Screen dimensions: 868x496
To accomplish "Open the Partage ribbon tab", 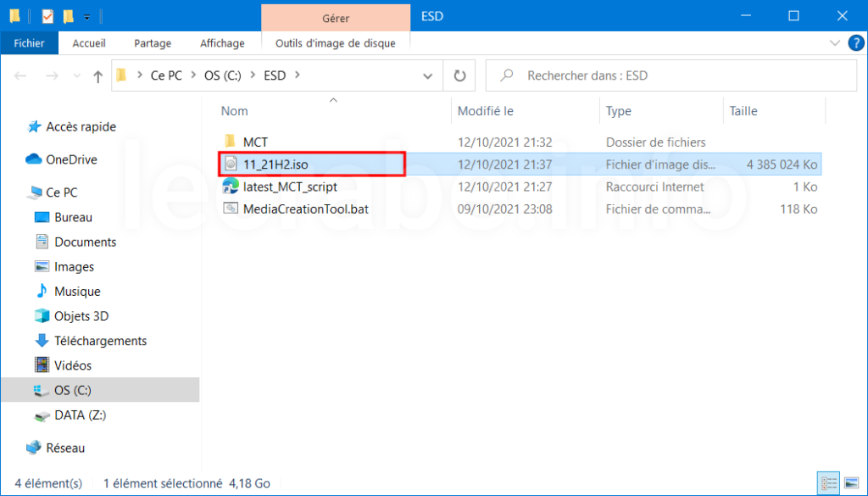I will 153,43.
